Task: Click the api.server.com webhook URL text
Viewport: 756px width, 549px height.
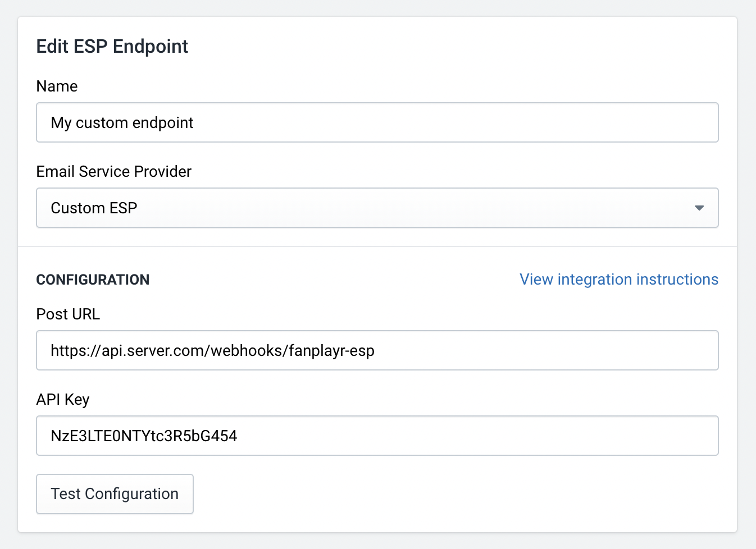Action: click(212, 350)
